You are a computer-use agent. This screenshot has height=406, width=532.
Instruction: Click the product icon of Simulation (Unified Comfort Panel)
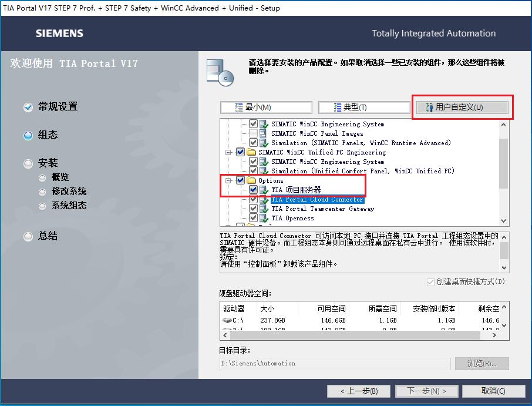click(264, 171)
